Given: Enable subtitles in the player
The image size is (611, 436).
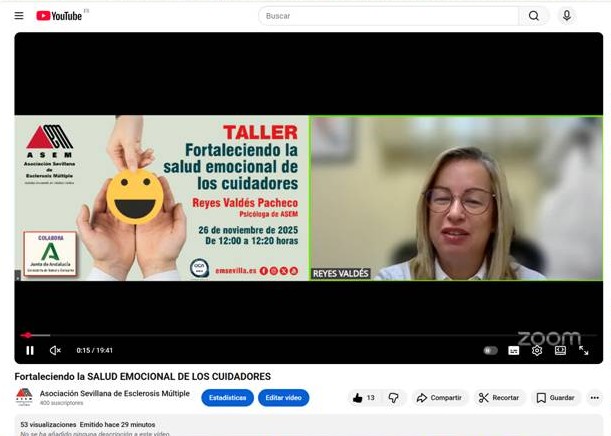Looking at the screenshot, I should coord(514,350).
